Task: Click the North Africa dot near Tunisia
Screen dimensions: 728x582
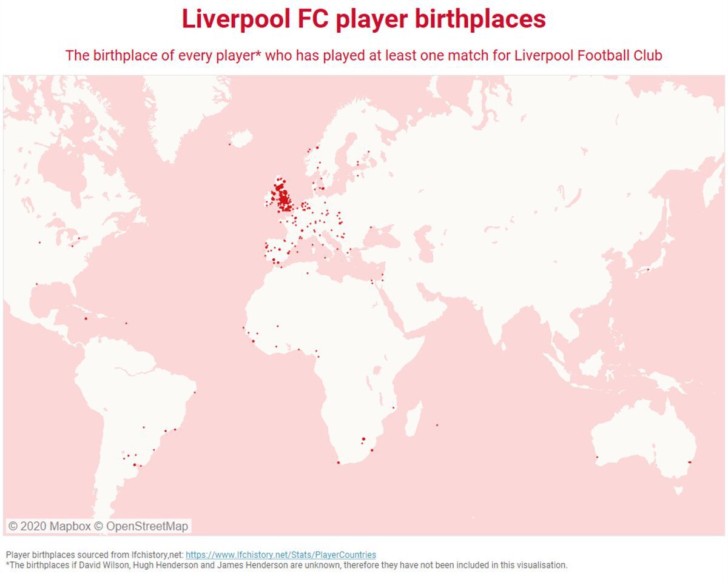Action: click(308, 273)
